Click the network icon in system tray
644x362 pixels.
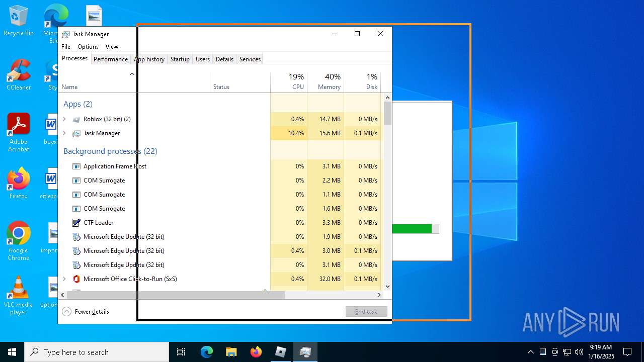(x=567, y=352)
